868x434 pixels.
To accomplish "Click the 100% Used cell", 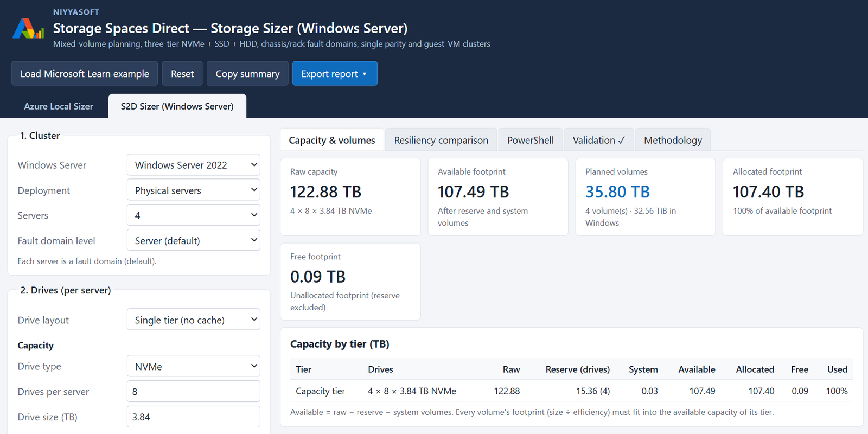I will [837, 391].
